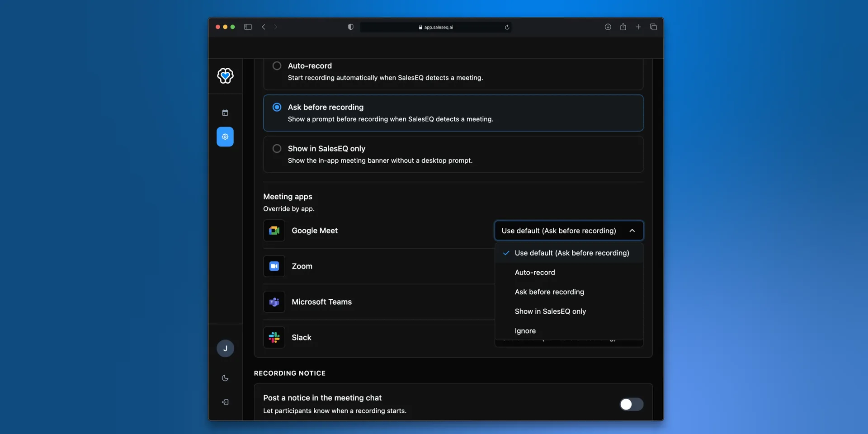Click the Google Meet app icon
This screenshot has width=868, height=434.
click(274, 231)
